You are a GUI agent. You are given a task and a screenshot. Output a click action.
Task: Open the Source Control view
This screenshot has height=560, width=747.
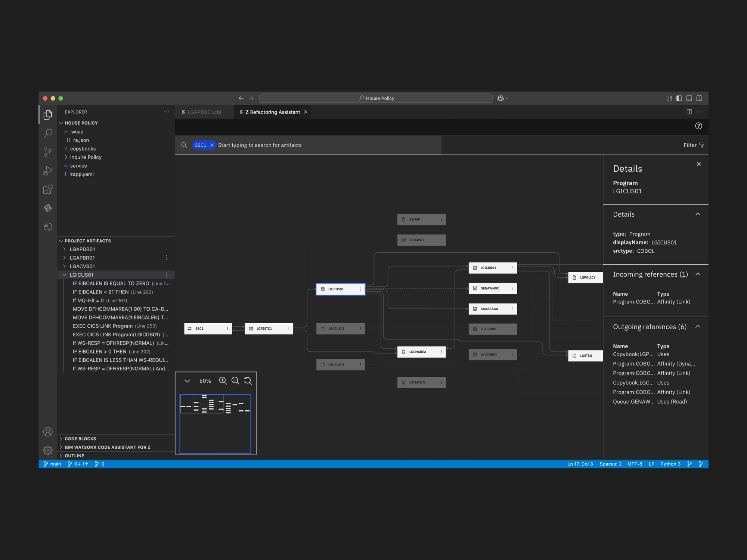[x=48, y=152]
